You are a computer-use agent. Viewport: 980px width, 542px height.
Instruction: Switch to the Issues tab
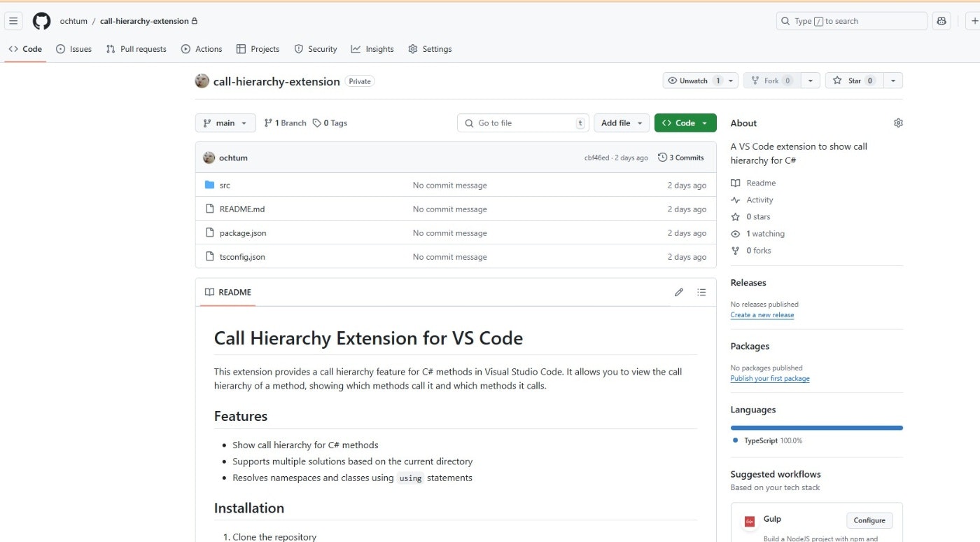coord(73,49)
